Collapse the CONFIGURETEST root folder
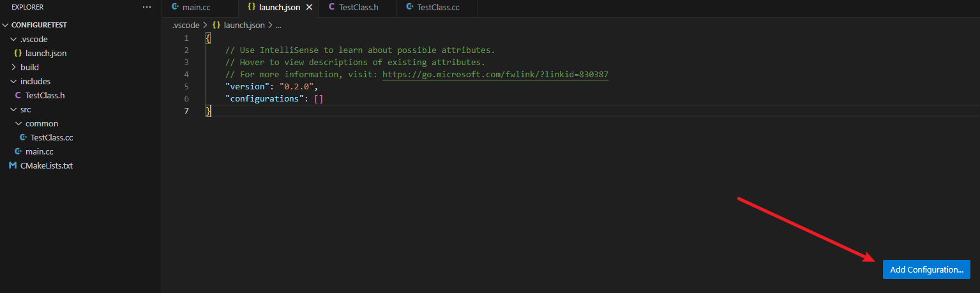980x293 pixels. [6, 25]
